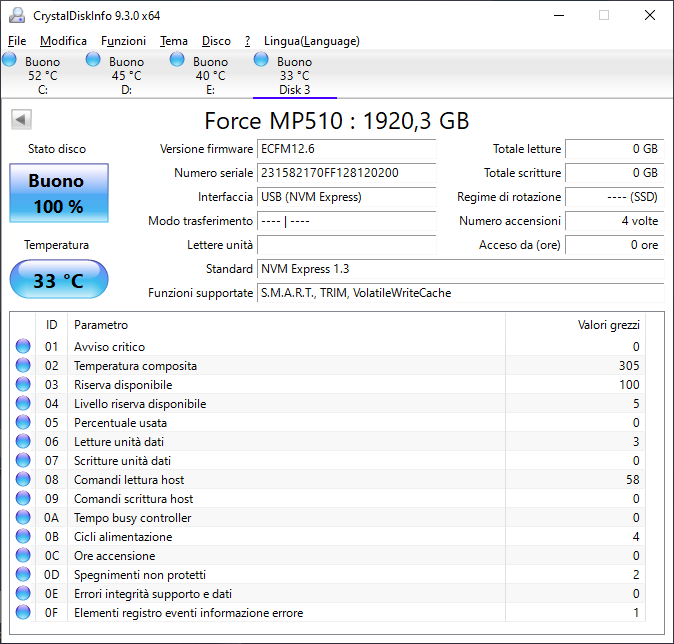
Task: Click the Buono 100 % health status button
Action: tap(59, 193)
